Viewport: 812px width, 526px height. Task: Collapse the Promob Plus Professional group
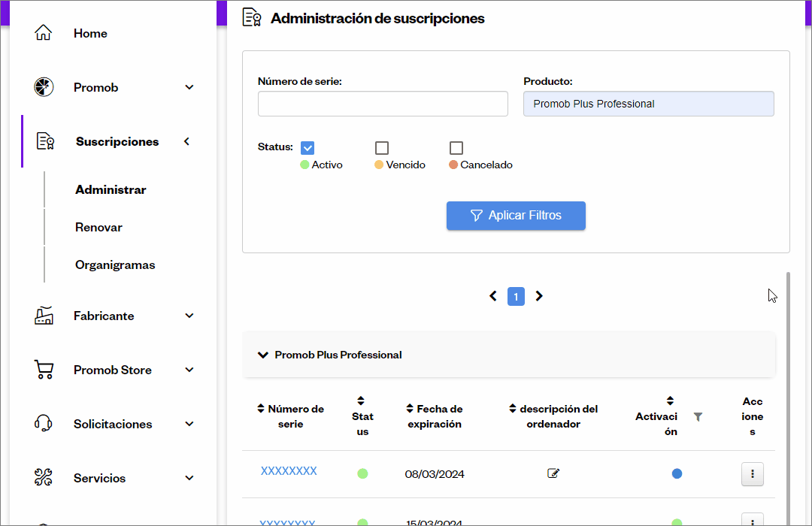click(x=263, y=355)
